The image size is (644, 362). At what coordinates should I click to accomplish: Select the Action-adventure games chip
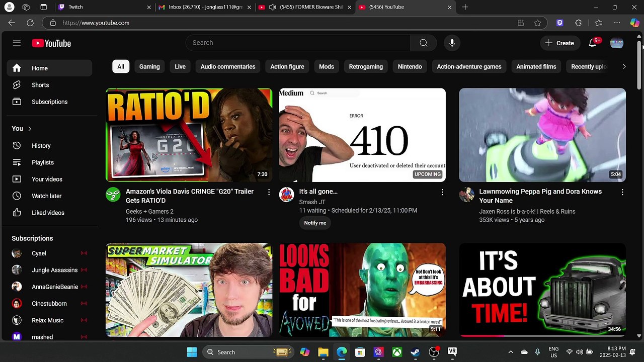pyautogui.click(x=469, y=66)
